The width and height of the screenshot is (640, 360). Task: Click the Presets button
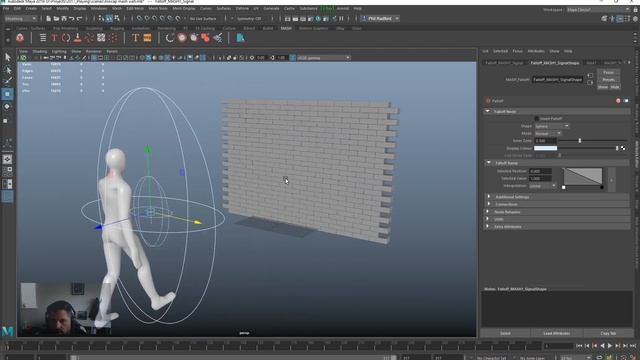608,80
